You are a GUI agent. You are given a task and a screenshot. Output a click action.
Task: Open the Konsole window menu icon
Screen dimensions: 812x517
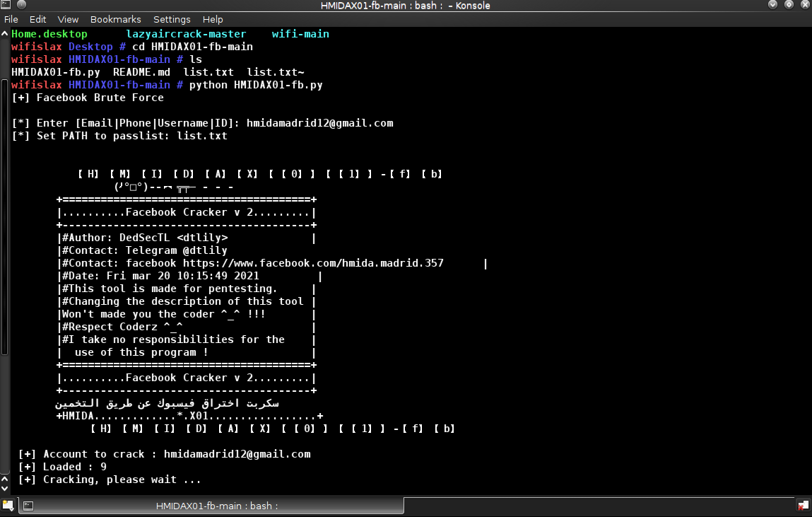click(6, 6)
